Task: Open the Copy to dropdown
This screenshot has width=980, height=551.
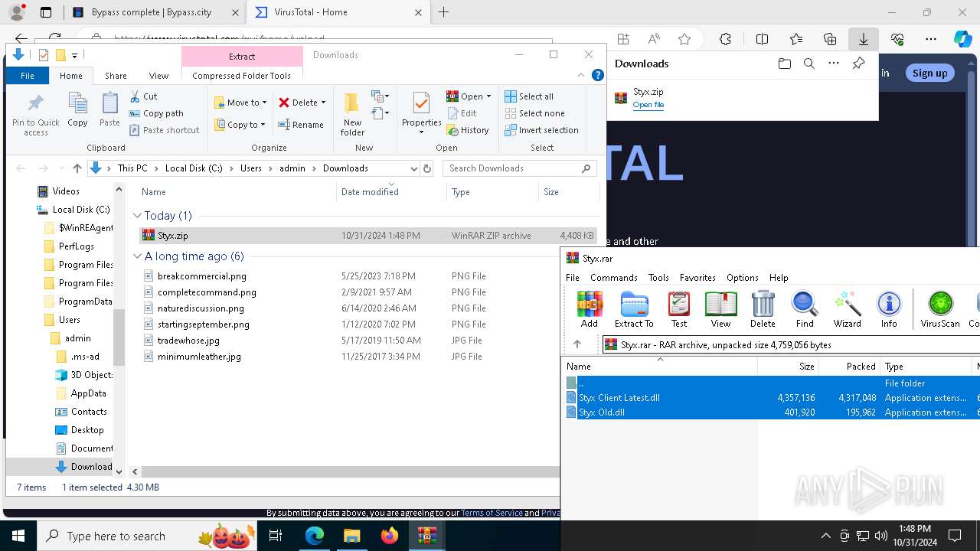Action: click(x=240, y=125)
